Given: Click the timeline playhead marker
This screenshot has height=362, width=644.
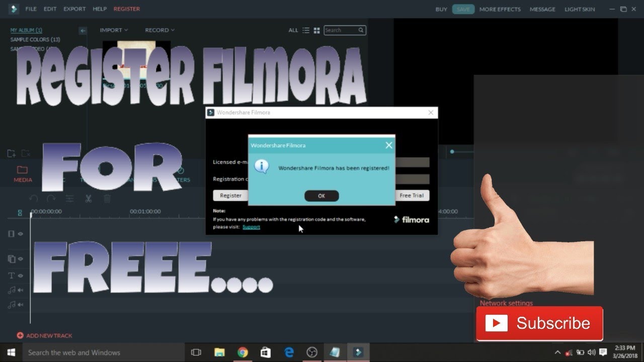Looking at the screenshot, I should coord(31,215).
